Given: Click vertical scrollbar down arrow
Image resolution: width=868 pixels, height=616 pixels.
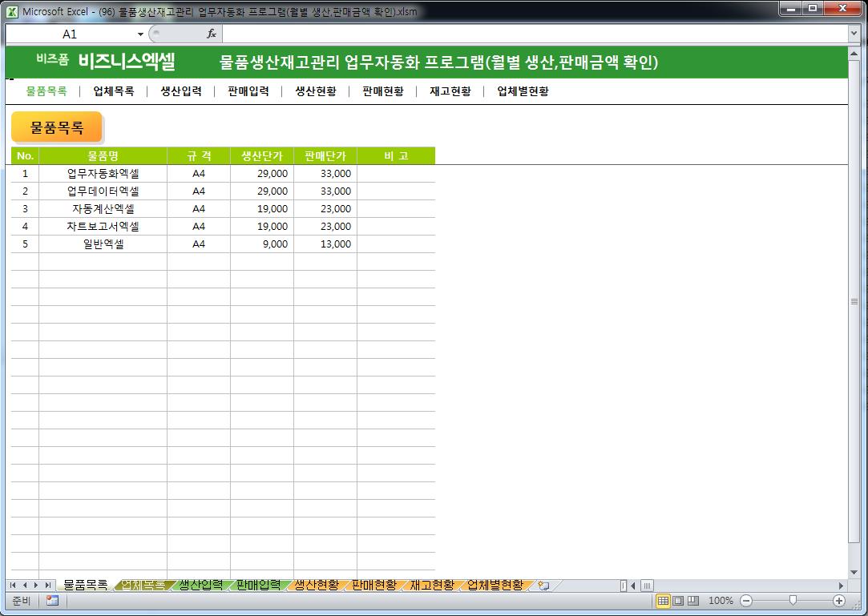Looking at the screenshot, I should click(x=854, y=572).
